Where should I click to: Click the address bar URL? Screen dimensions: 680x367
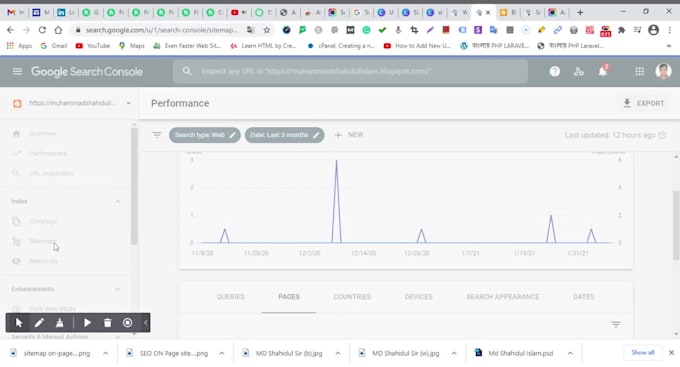(x=162, y=30)
